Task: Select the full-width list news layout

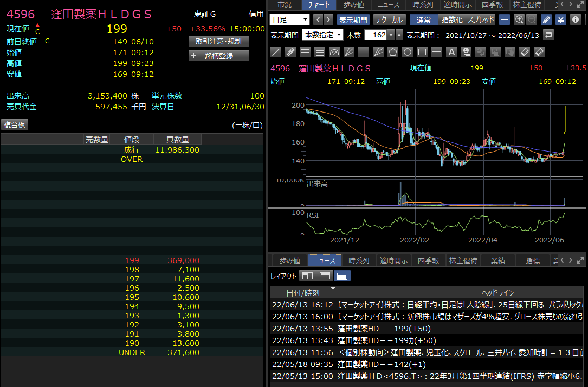Action: 343,276
